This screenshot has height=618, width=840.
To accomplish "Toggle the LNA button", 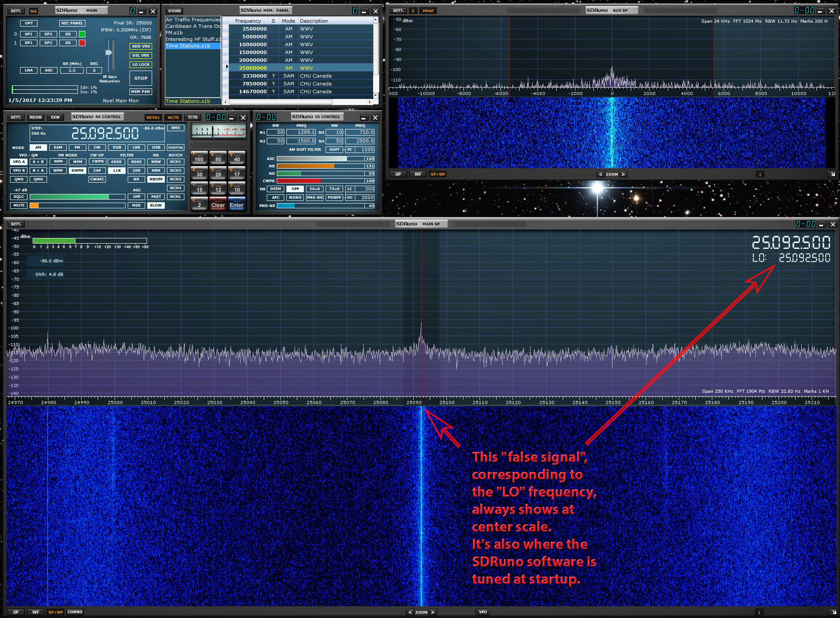I will point(29,70).
